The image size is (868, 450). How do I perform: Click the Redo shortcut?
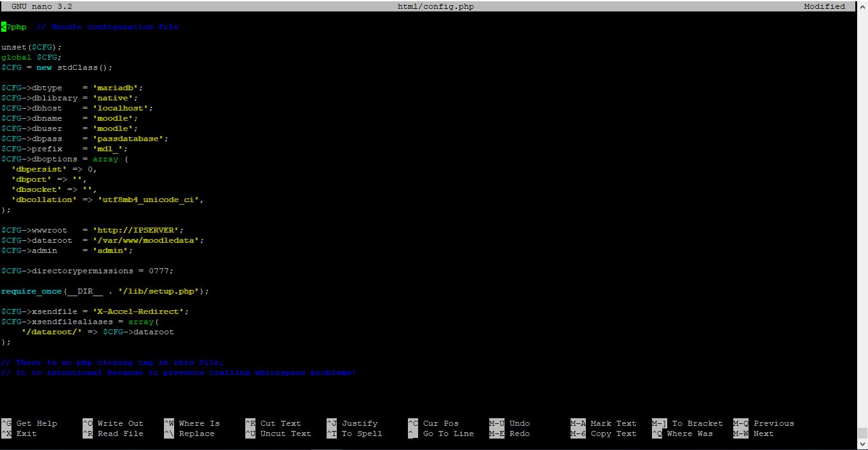[519, 433]
